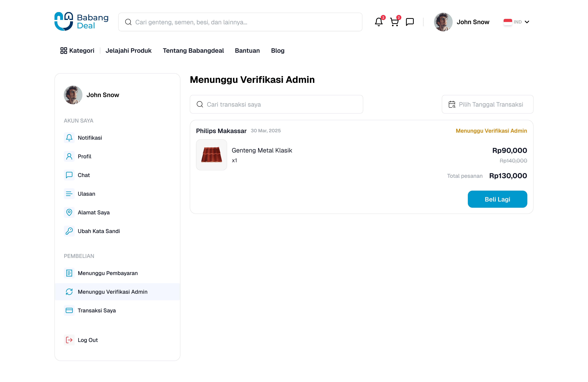This screenshot has height=382, width=588.
Task: Click the Log Out icon in sidebar
Action: tap(69, 340)
